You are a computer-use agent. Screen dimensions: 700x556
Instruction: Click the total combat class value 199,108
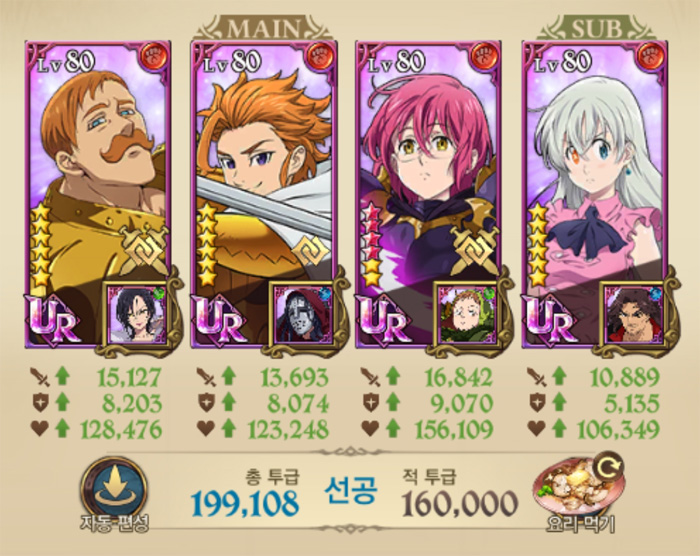coord(245,503)
